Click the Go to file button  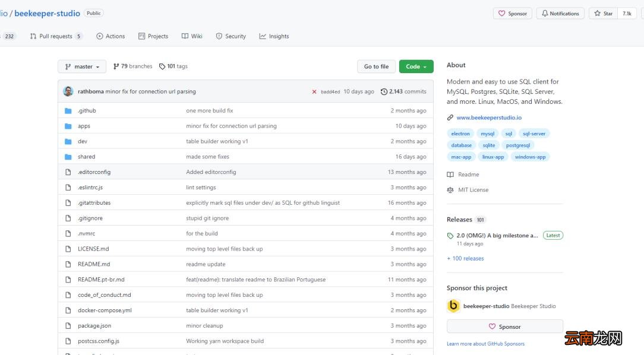[x=376, y=66]
